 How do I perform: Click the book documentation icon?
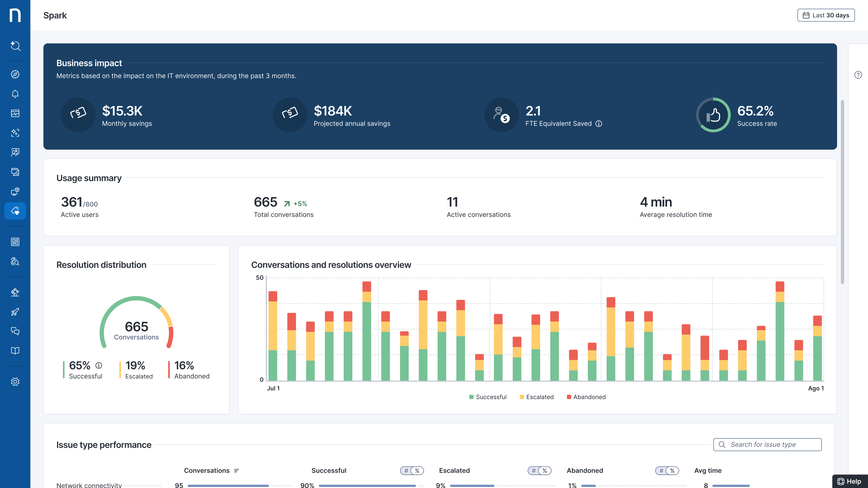point(15,351)
